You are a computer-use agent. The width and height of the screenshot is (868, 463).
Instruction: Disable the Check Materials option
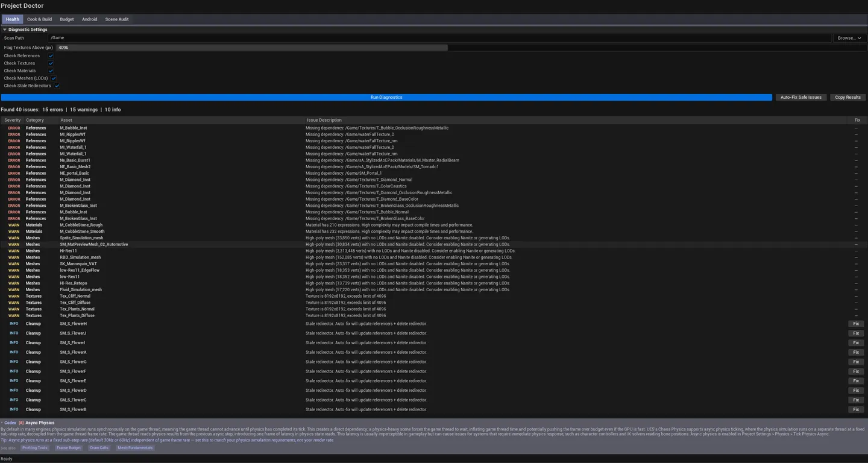click(x=51, y=71)
